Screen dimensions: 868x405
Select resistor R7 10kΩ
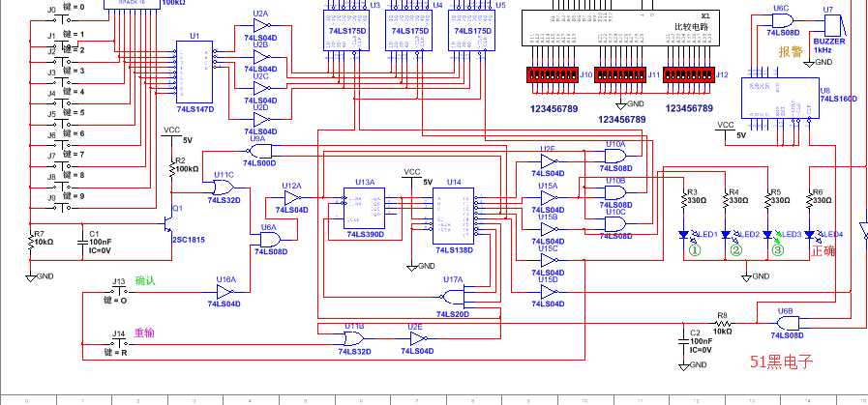pos(30,243)
